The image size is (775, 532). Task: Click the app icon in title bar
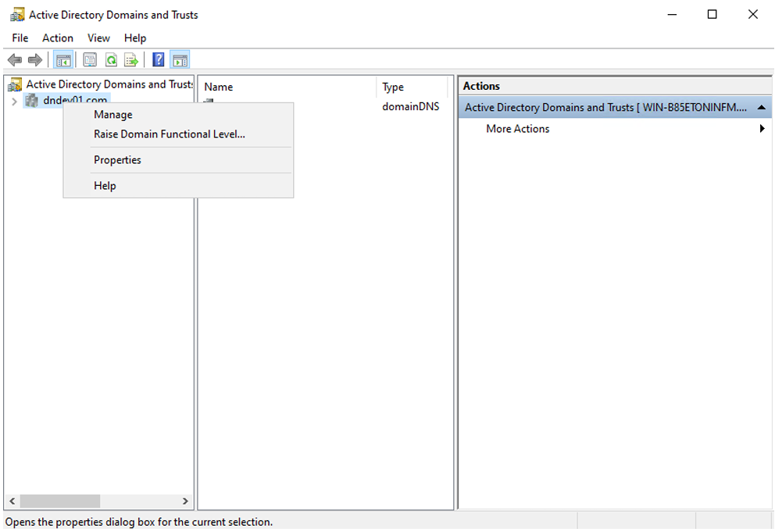17,15
